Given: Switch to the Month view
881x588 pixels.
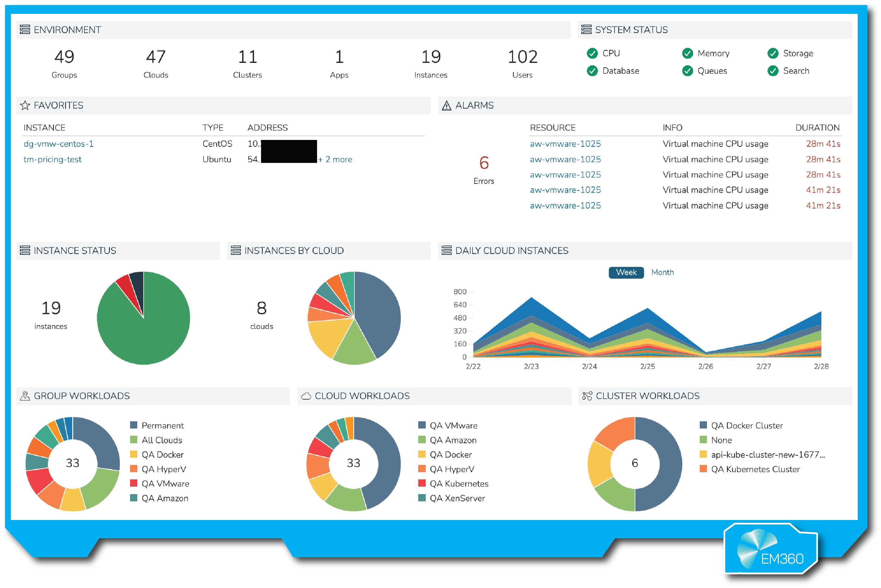Looking at the screenshot, I should point(663,273).
